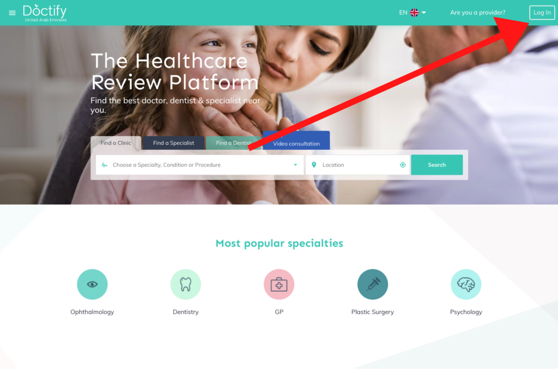Screen dimensions: 558x392
Task: Switch to the Find a Clinic tab
Action: coord(116,143)
